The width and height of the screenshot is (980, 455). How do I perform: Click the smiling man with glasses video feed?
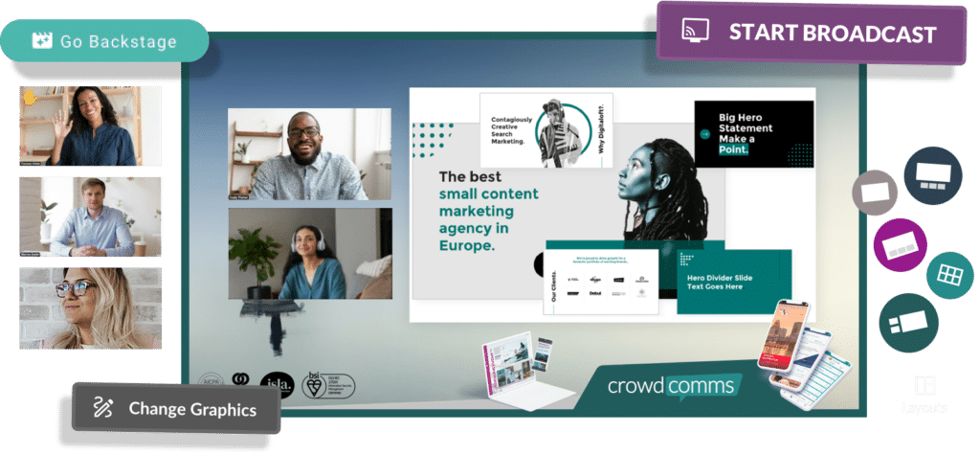309,153
